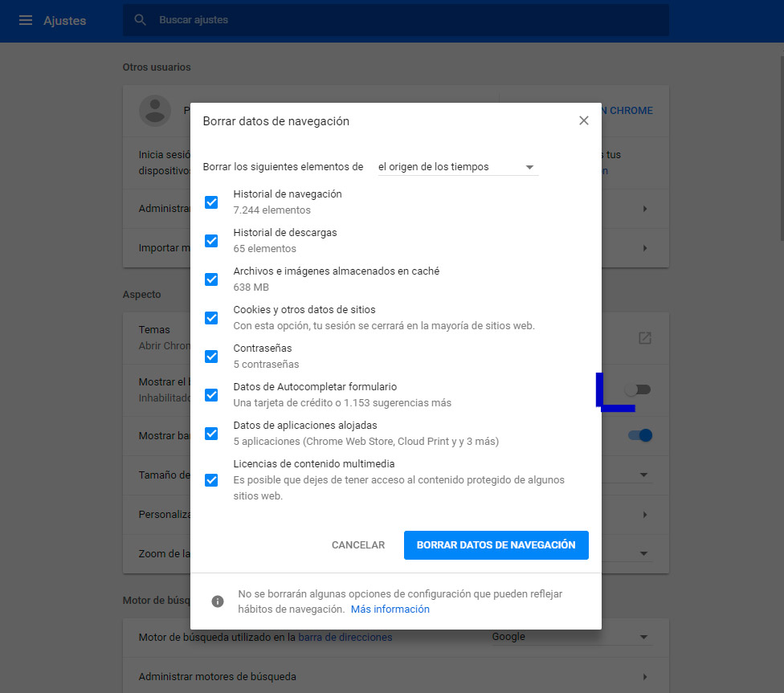Toggle Datos de Autocompletar formulario checkbox
This screenshot has height=693, width=784.
click(211, 394)
